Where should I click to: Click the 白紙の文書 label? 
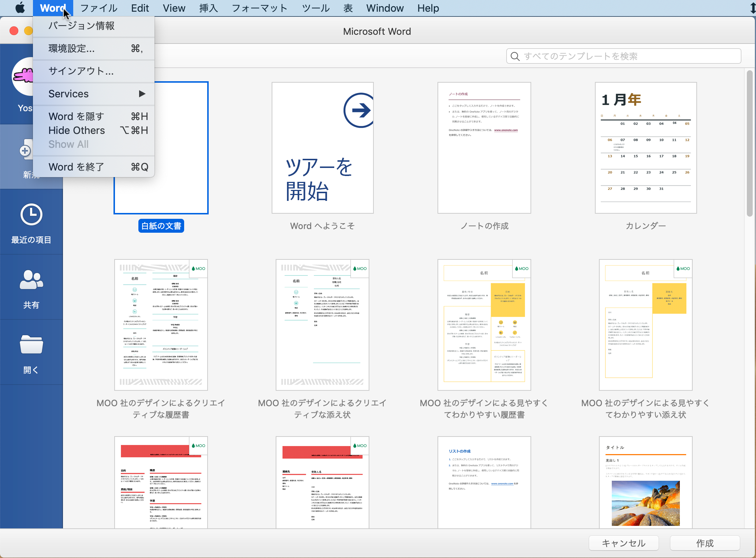161,226
